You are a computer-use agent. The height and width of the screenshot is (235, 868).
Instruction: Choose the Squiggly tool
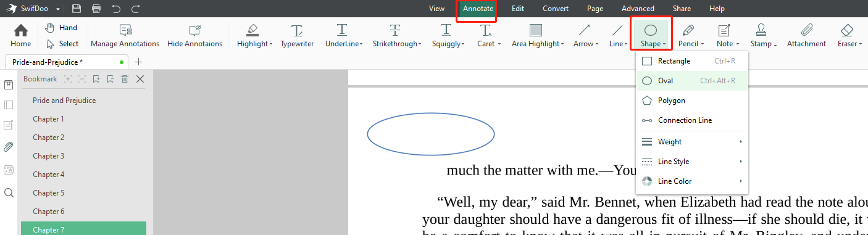(448, 36)
